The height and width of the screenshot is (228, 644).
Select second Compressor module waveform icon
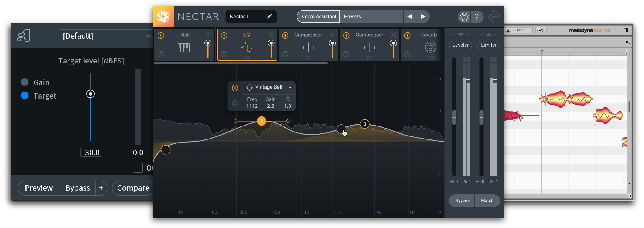click(x=370, y=47)
